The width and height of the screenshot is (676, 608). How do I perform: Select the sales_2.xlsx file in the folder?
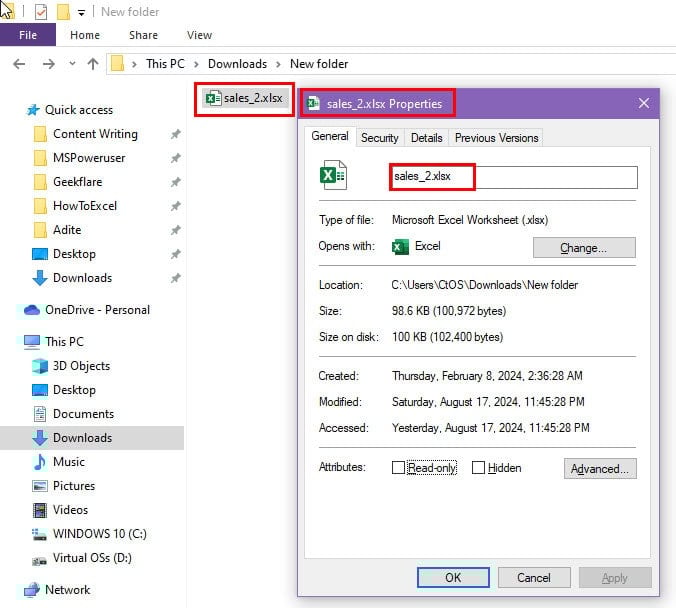[x=244, y=98]
